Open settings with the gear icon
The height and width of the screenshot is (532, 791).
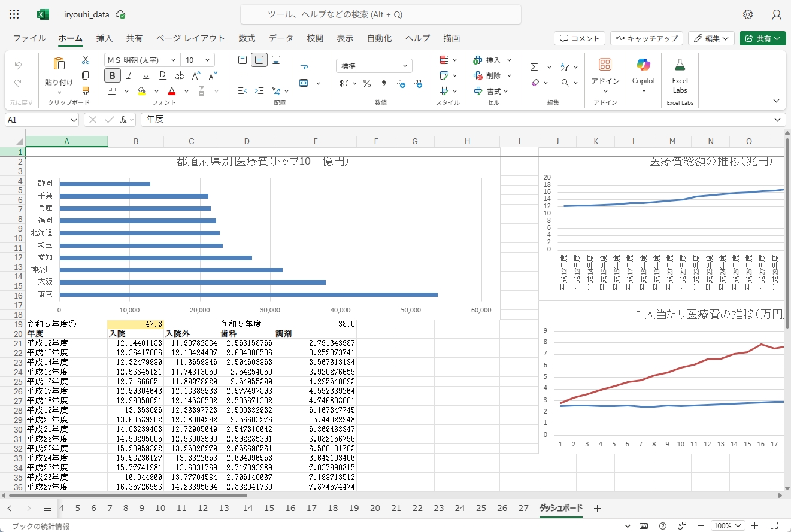(x=748, y=14)
